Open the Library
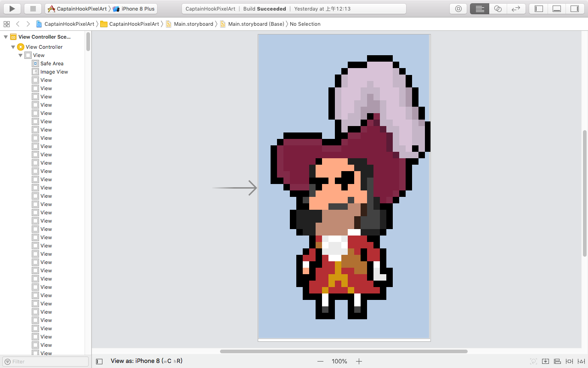 458,8
